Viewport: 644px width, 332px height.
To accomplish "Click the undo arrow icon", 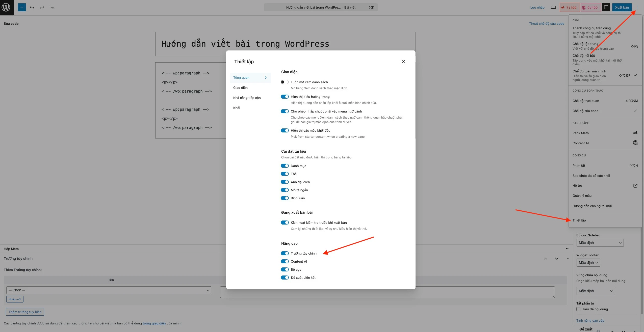I will pyautogui.click(x=32, y=7).
